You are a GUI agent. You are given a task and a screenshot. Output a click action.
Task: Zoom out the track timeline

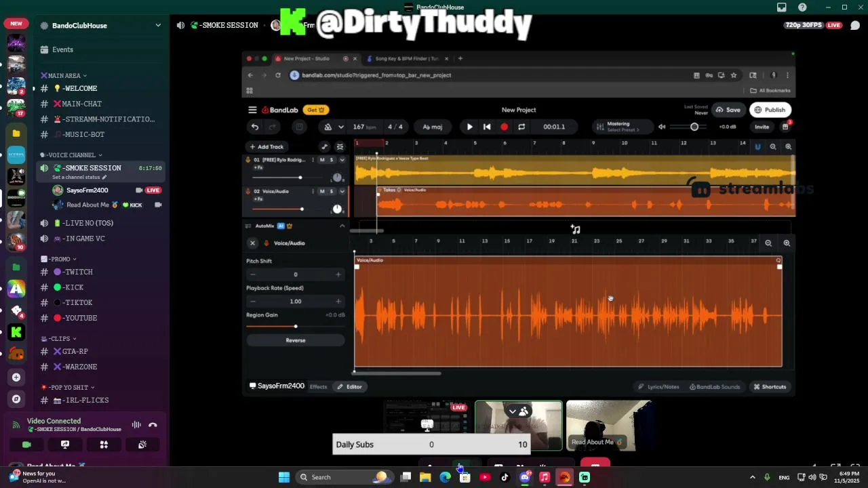[772, 146]
